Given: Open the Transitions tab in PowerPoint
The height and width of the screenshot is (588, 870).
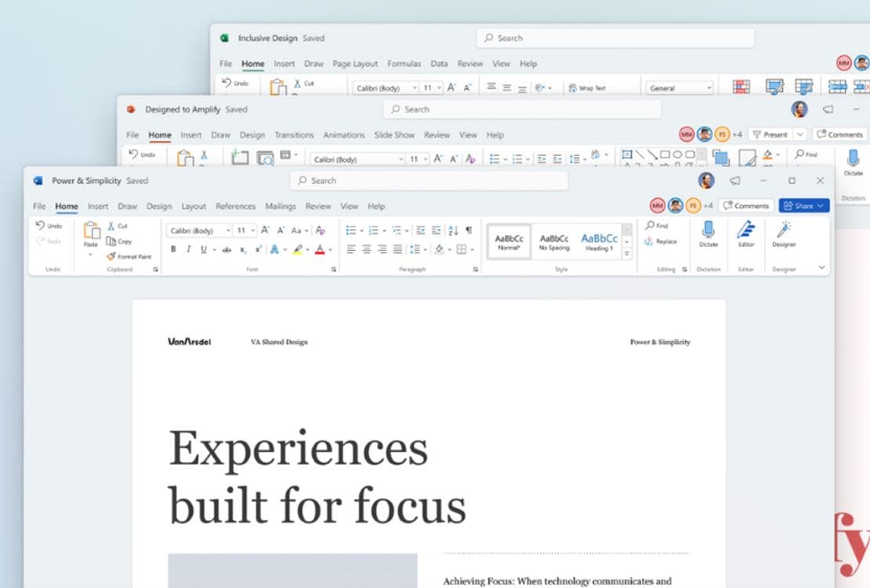Looking at the screenshot, I should [294, 135].
